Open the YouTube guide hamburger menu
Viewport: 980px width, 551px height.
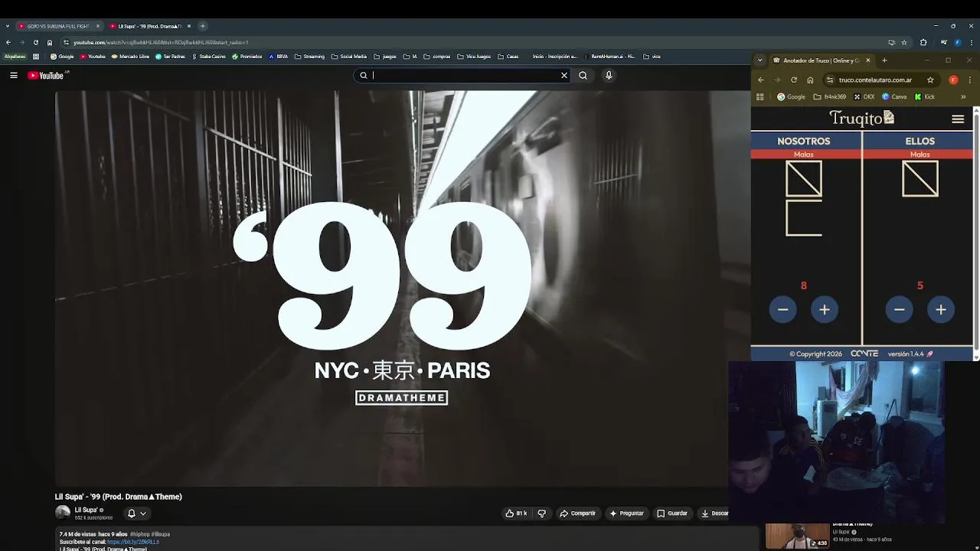coord(14,75)
